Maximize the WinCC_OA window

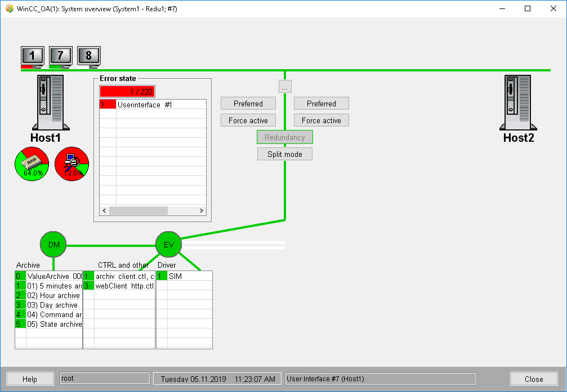click(x=528, y=8)
